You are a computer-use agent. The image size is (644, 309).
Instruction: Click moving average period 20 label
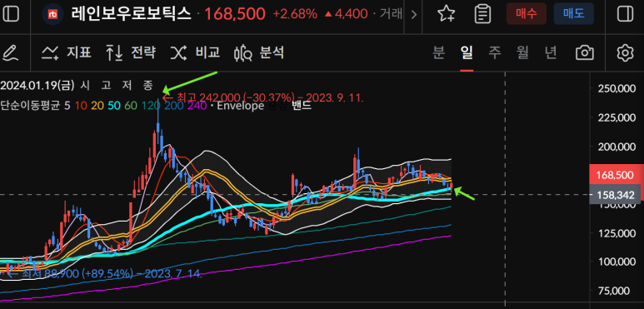coord(97,106)
